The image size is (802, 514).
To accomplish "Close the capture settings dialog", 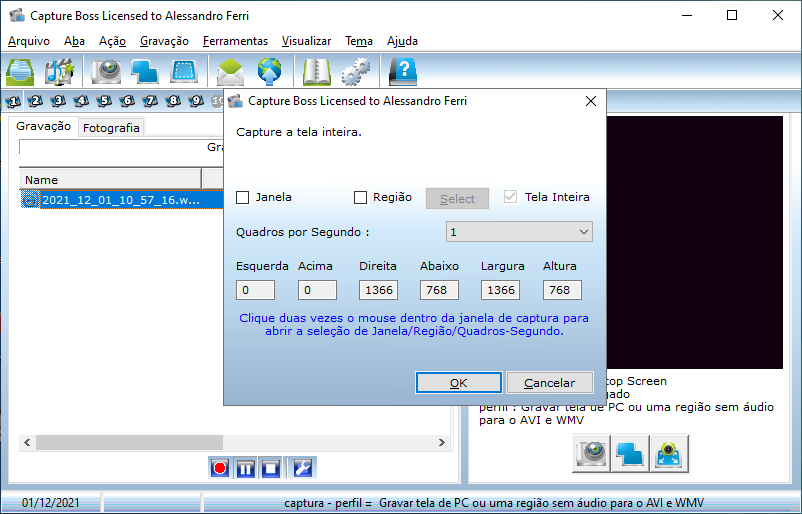I will click(x=591, y=101).
